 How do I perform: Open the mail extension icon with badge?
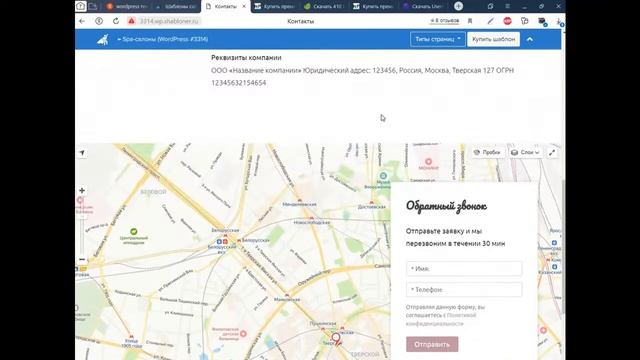click(542, 21)
